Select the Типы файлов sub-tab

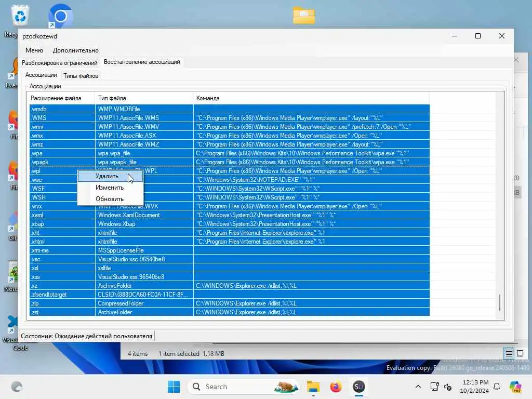click(x=81, y=76)
